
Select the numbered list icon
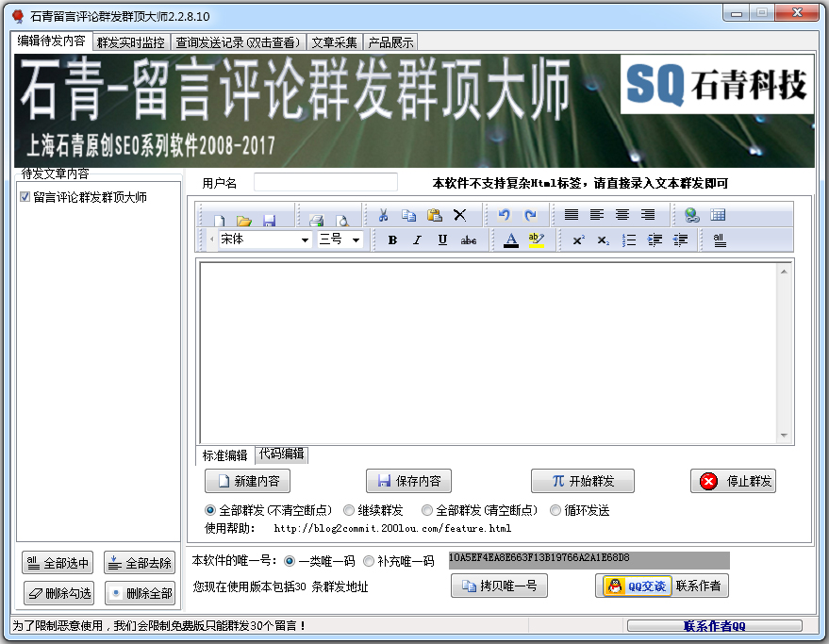click(x=628, y=239)
